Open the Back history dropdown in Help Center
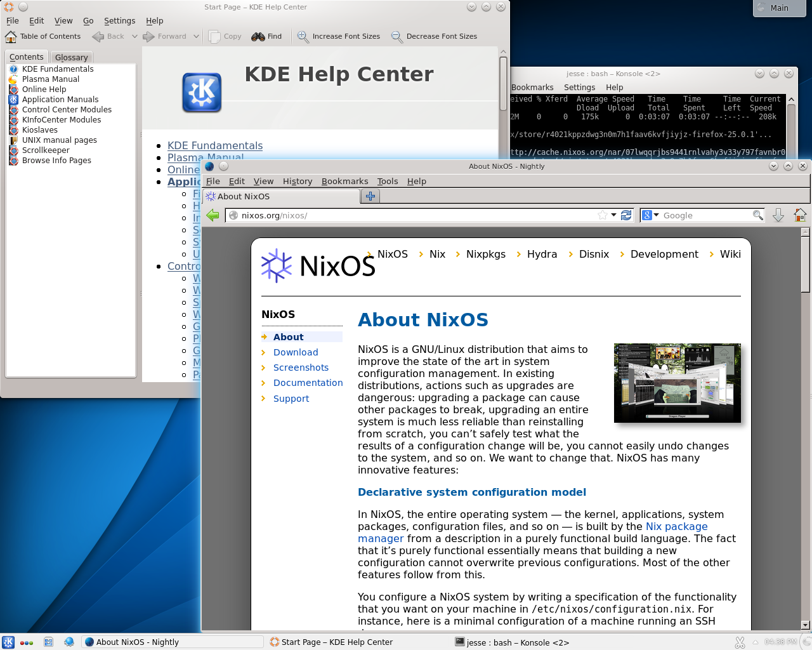Viewport: 812px width, 650px height. coord(134,36)
